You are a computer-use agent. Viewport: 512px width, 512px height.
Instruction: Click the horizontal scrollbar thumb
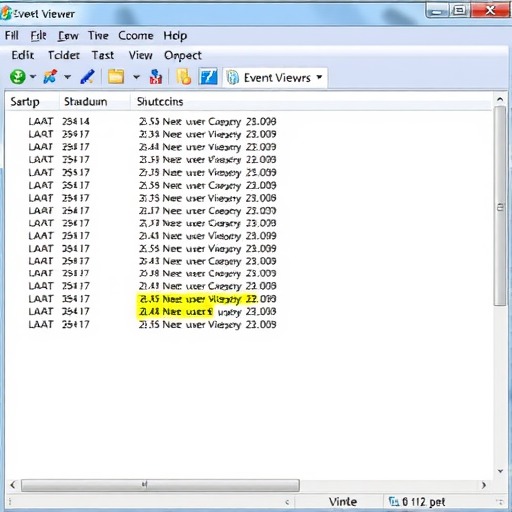(x=160, y=485)
